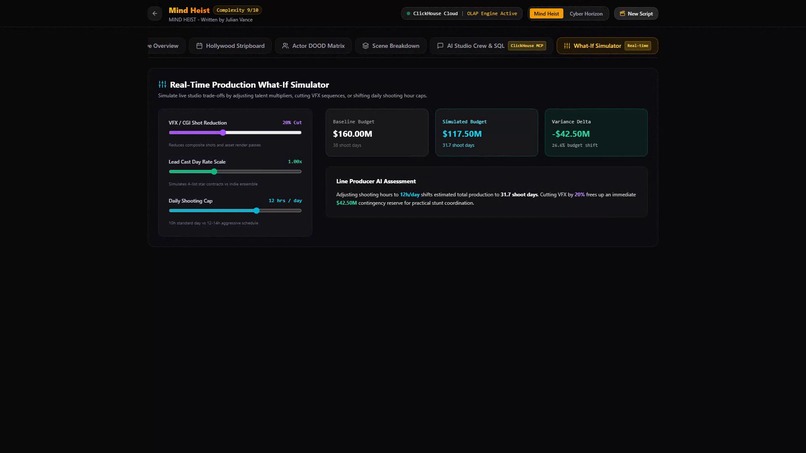Screen dimensions: 806x453
Task: Click the New Script button
Action: tap(636, 13)
